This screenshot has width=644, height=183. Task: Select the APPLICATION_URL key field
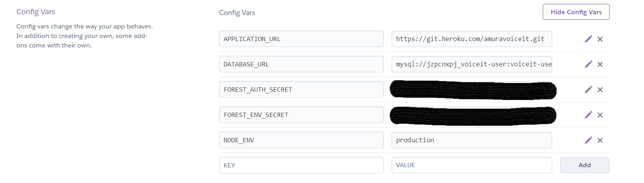click(301, 39)
